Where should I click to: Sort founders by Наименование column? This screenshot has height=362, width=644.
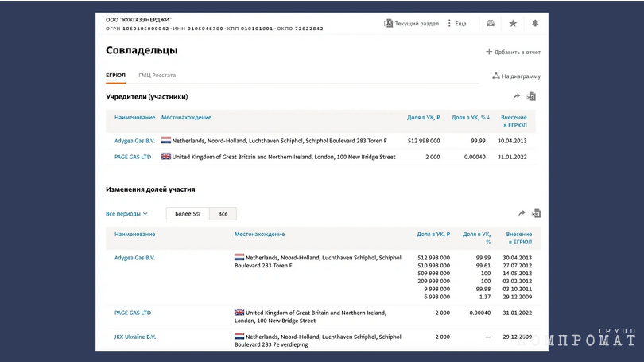[x=134, y=117]
